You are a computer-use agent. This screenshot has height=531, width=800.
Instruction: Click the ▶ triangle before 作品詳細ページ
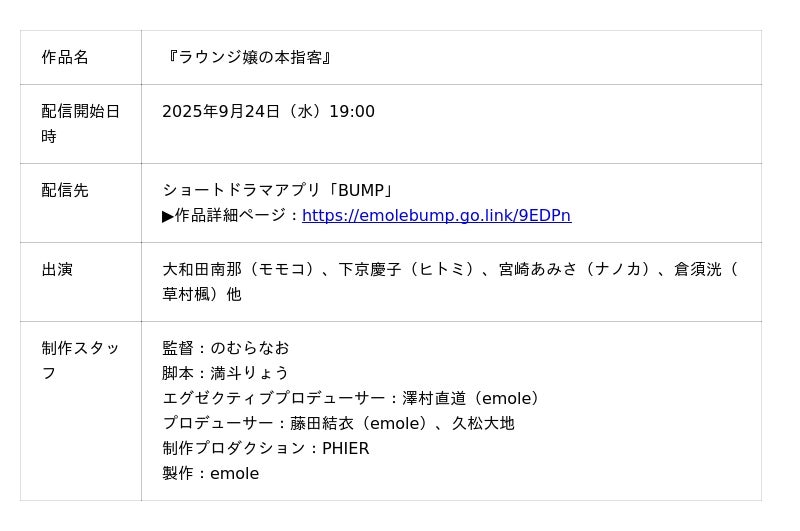click(x=168, y=216)
